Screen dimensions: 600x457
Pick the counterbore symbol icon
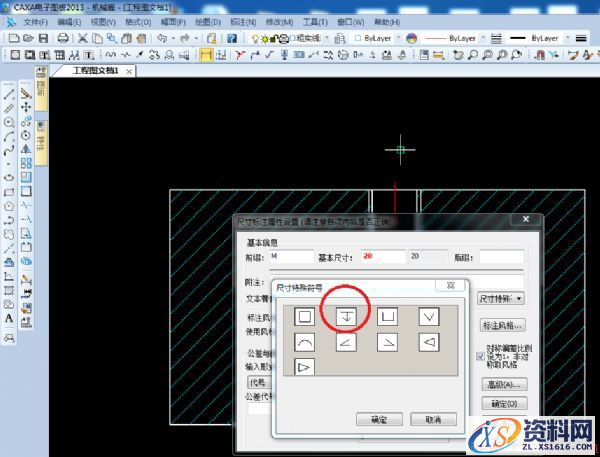(388, 317)
